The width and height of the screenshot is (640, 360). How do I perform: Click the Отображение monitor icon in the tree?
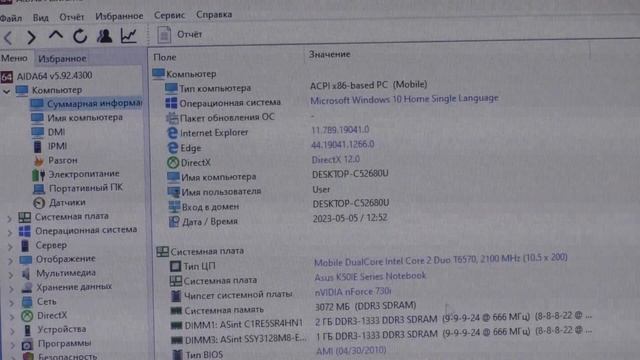point(26,260)
